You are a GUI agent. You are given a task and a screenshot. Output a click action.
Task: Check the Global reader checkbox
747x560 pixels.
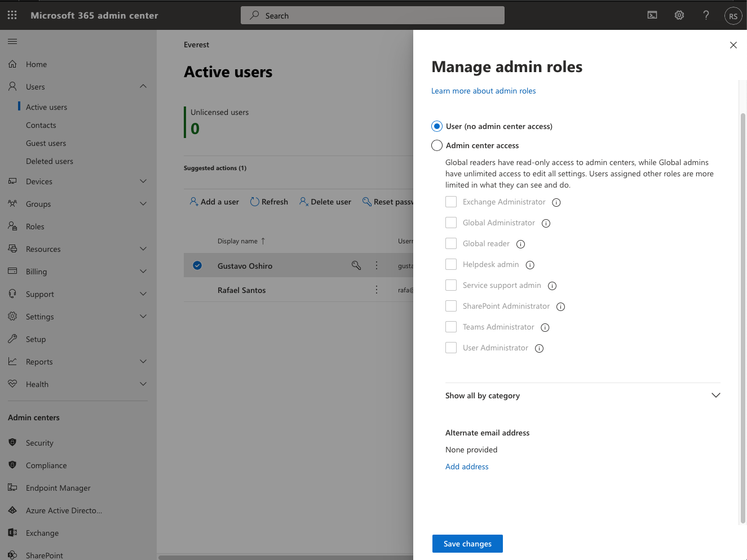click(x=451, y=243)
